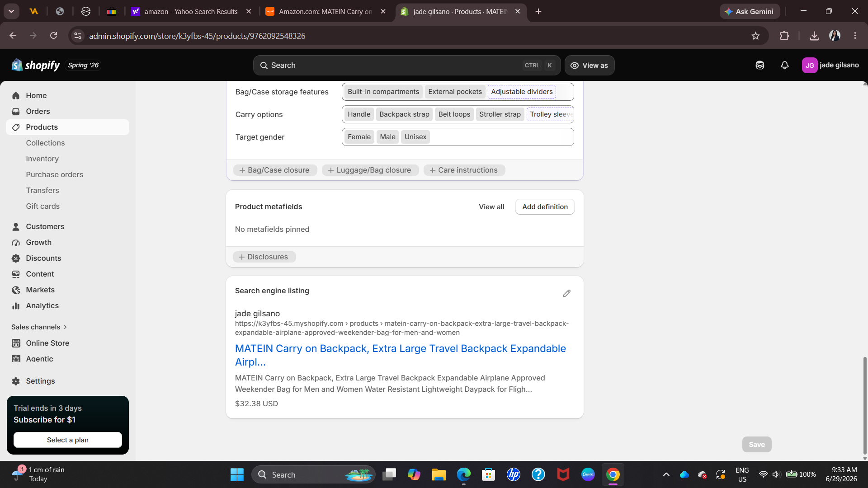Screen dimensions: 868x488
Task: Click the Shopify logo
Action: pyautogui.click(x=36, y=66)
